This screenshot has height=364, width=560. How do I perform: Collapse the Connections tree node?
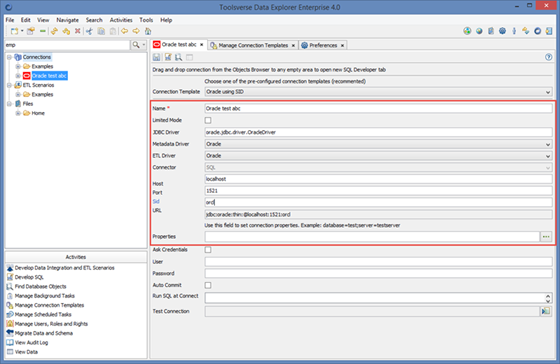pyautogui.click(x=10, y=57)
